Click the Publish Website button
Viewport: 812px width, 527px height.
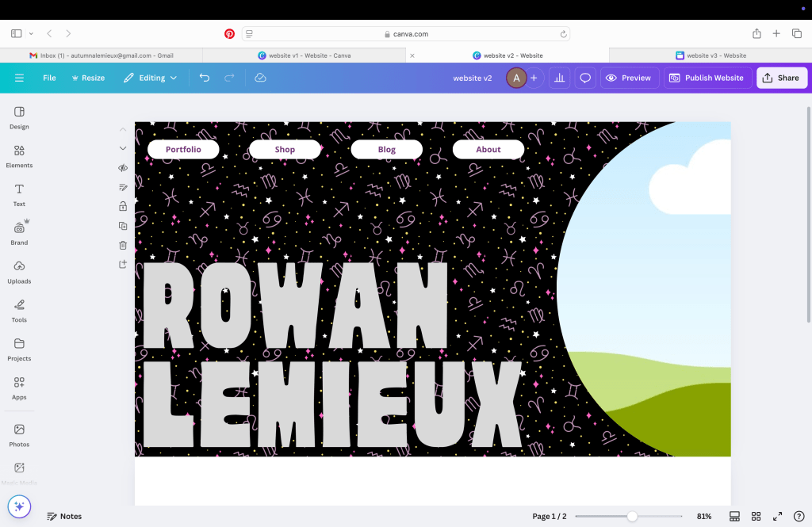click(707, 78)
